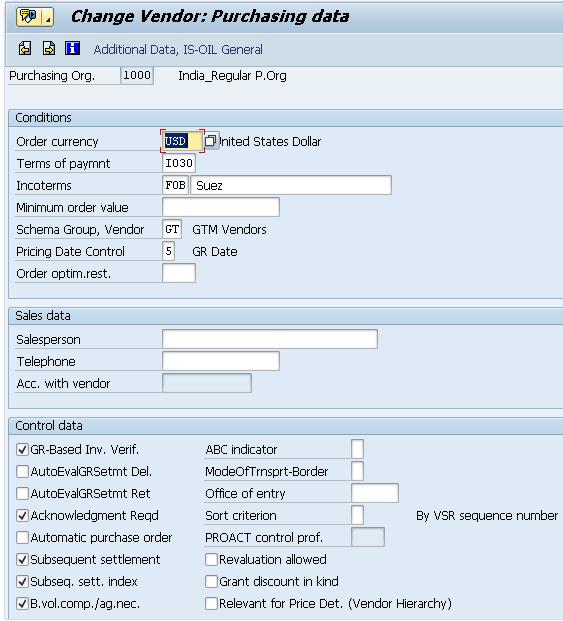Viewport: 563px width, 621px height.
Task: Select the Pricing Date Control field
Action: coord(168,251)
